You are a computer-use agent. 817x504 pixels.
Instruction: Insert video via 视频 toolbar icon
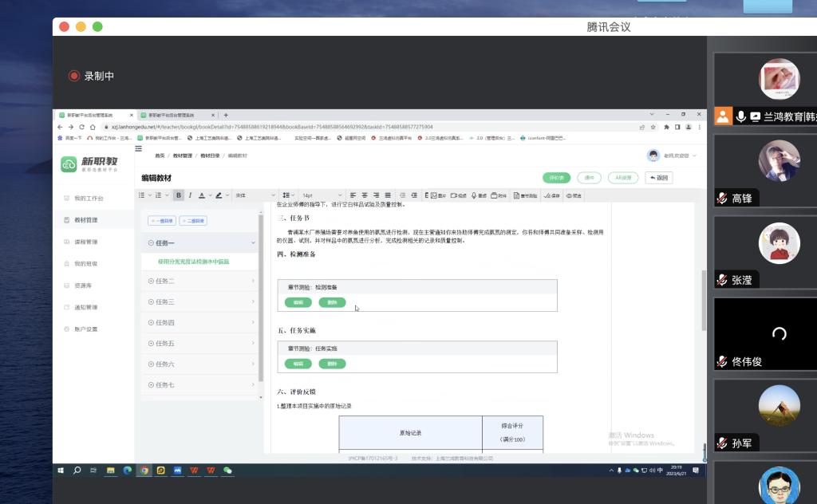pyautogui.click(x=458, y=195)
